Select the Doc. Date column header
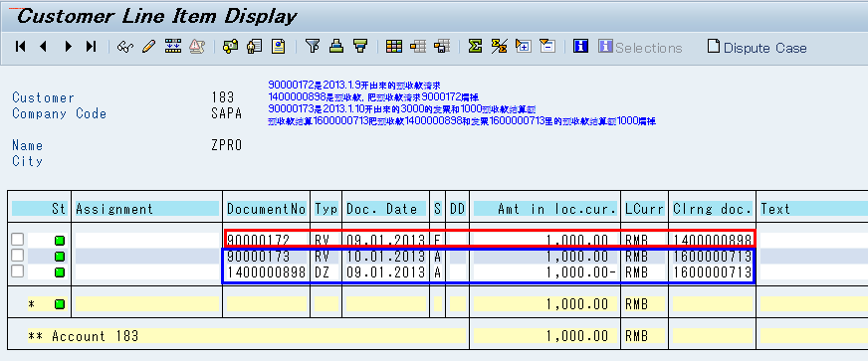This screenshot has height=361, width=868. coord(385,209)
